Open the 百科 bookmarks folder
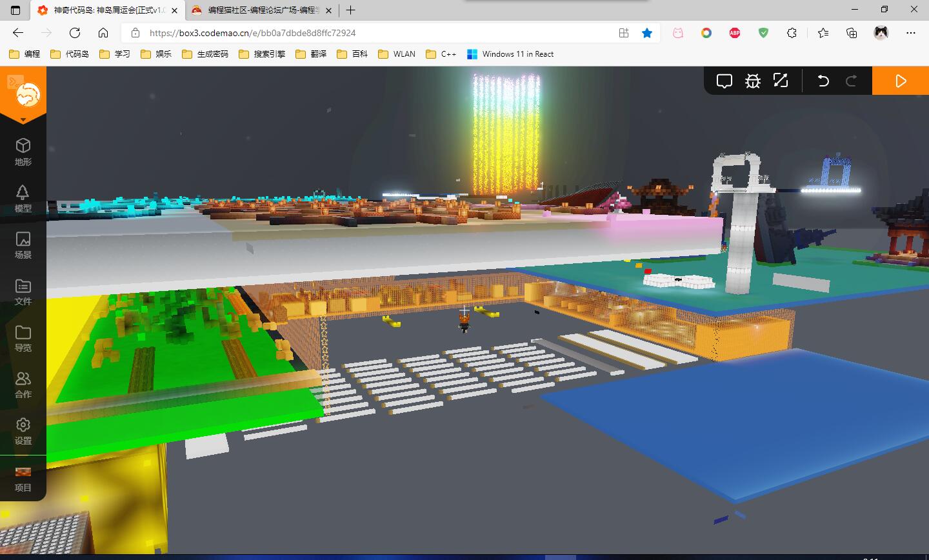This screenshot has height=560, width=929. tap(352, 54)
